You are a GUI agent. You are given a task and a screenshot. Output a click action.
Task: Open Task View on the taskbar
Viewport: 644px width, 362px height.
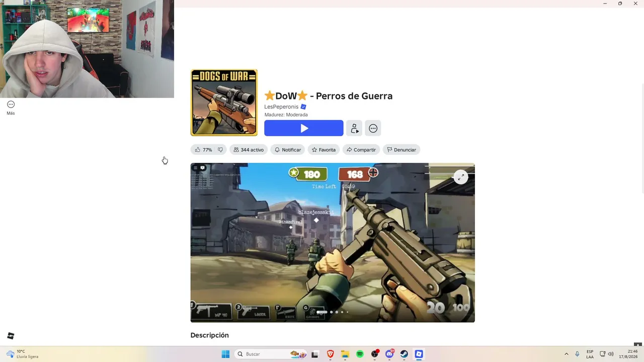click(315, 354)
